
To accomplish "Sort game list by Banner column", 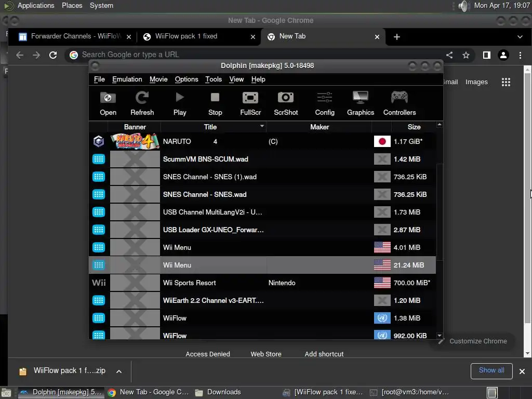I will [135, 127].
